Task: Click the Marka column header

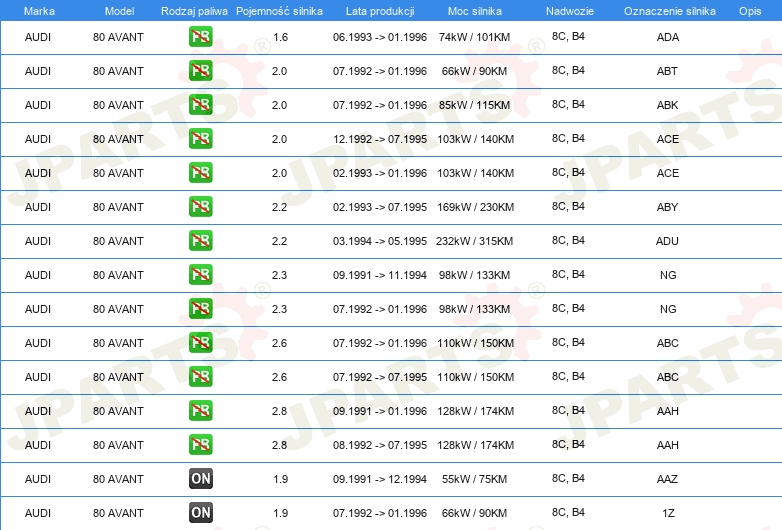Action: tap(38, 10)
